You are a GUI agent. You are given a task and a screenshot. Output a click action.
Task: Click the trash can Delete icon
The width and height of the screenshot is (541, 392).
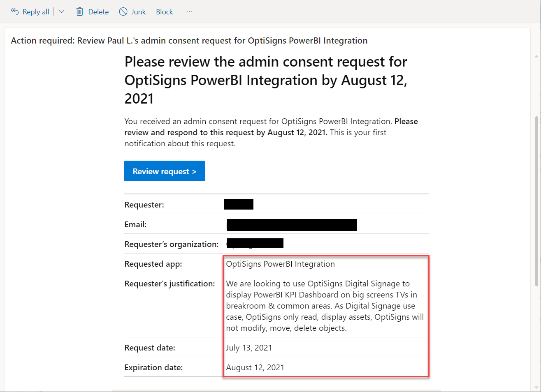pyautogui.click(x=80, y=12)
